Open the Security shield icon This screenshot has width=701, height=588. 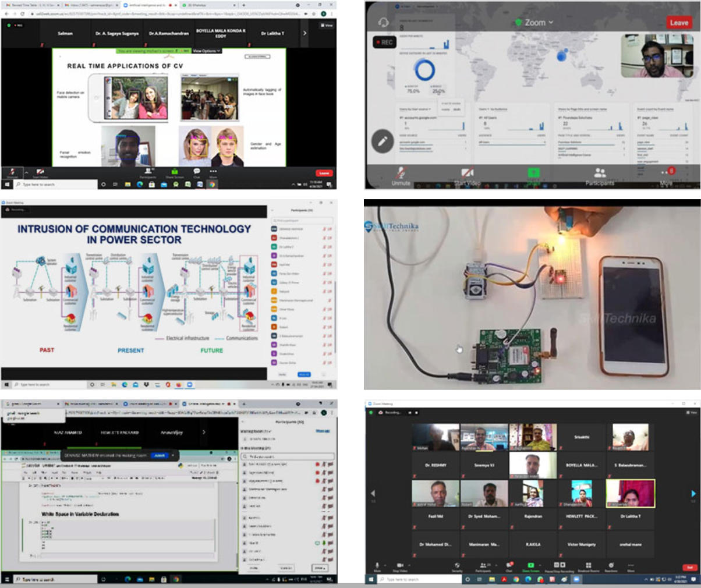click(457, 566)
